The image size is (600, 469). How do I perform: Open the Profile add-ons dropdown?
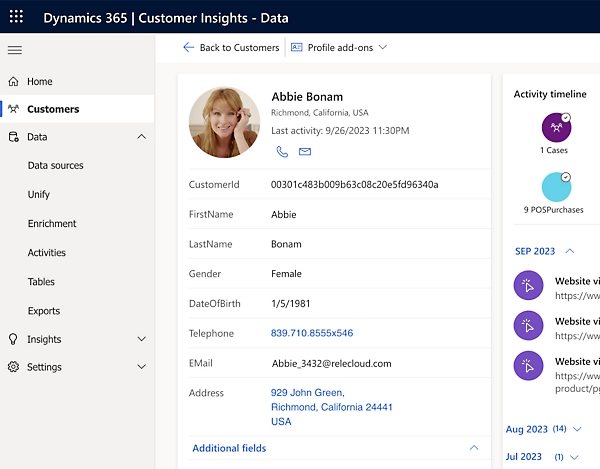tap(338, 47)
